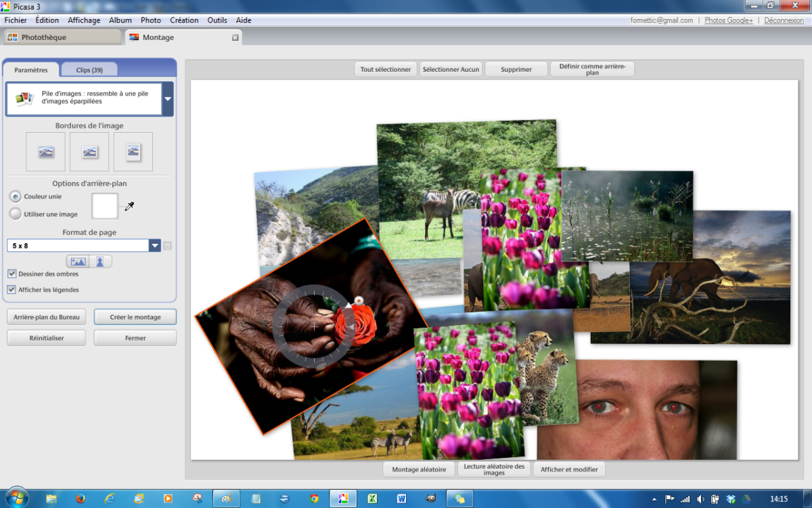This screenshot has height=508, width=812.
Task: Switch to the Clips (39) tab
Action: (89, 70)
